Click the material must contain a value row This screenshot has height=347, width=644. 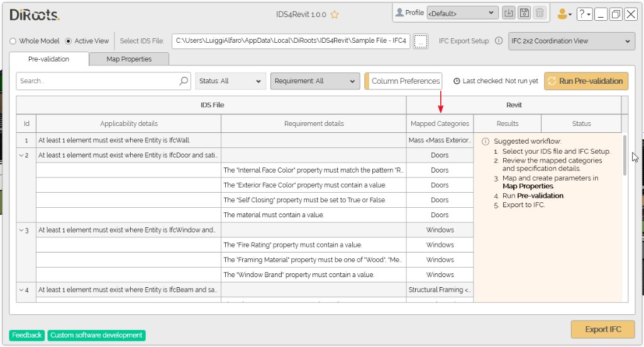pyautogui.click(x=314, y=215)
